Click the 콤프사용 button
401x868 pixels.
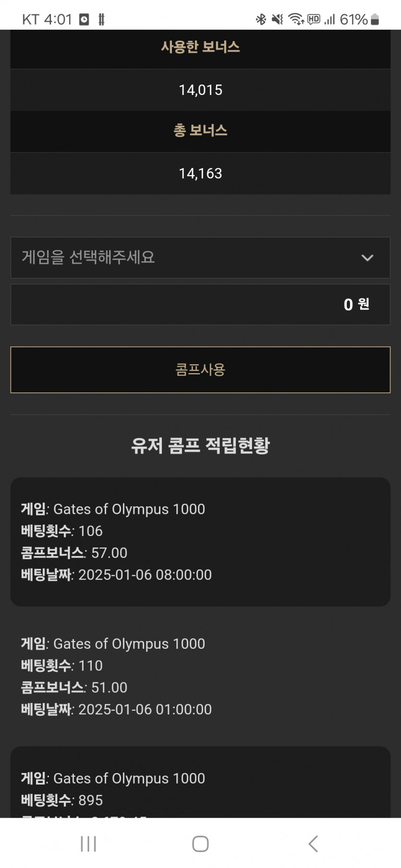pyautogui.click(x=200, y=370)
